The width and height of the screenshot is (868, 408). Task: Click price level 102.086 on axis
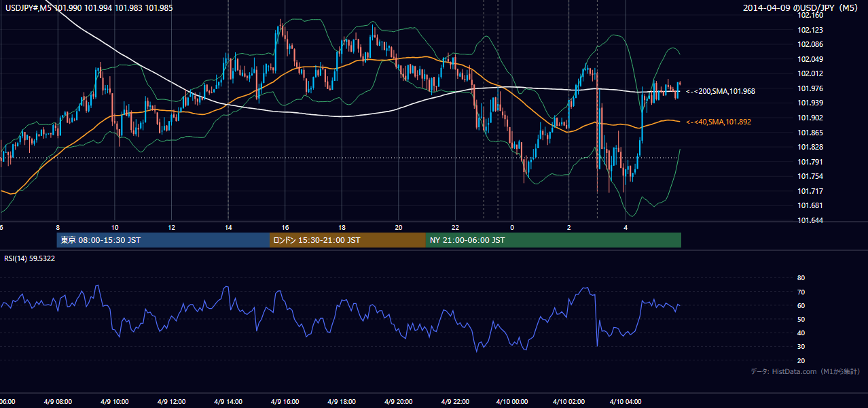pos(810,44)
